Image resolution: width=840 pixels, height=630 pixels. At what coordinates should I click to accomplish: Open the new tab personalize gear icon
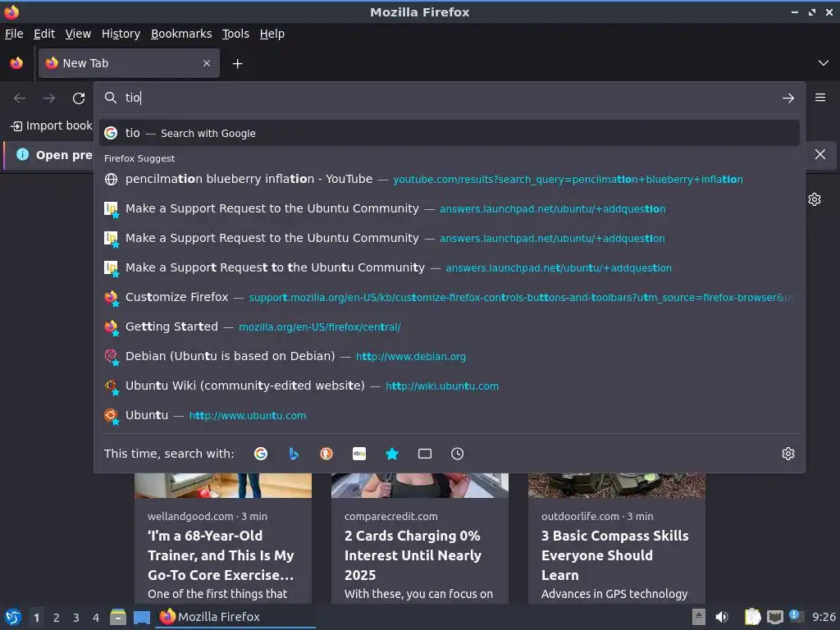pyautogui.click(x=815, y=199)
